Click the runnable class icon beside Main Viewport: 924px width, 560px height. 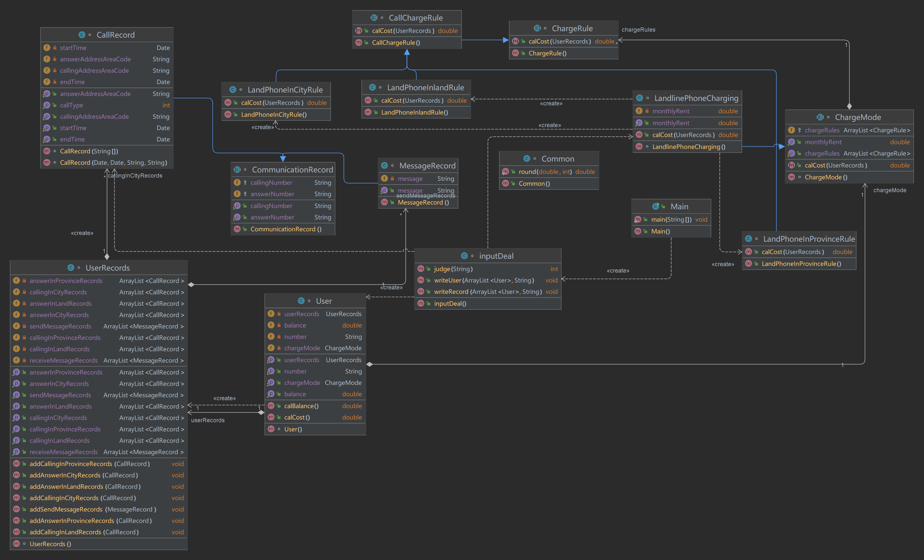[x=656, y=207]
